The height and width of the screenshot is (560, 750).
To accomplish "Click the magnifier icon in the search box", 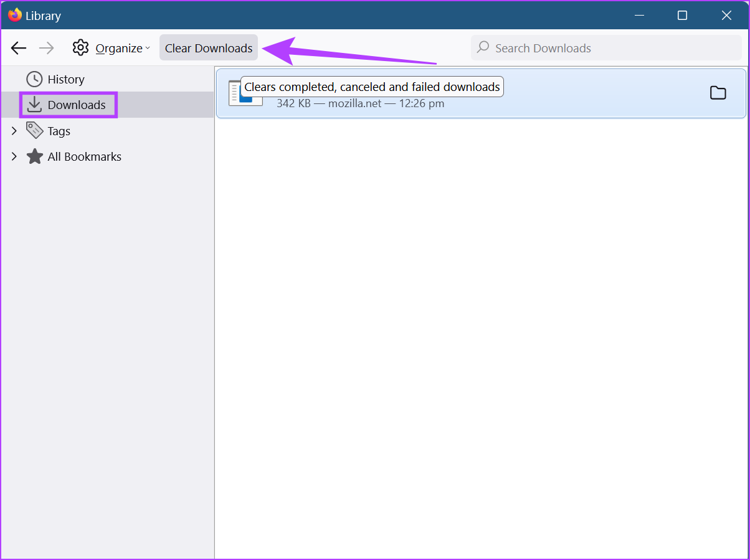I will point(483,47).
